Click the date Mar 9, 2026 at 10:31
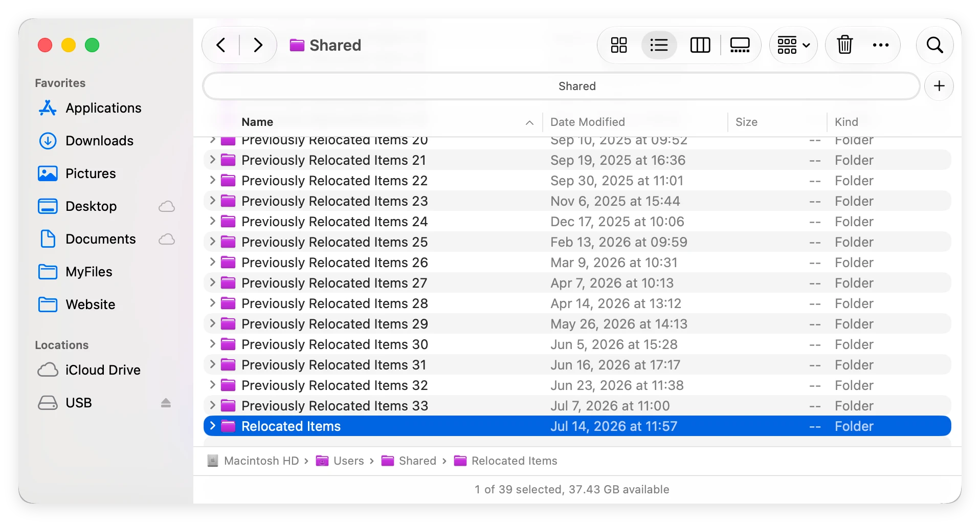 [x=614, y=263]
